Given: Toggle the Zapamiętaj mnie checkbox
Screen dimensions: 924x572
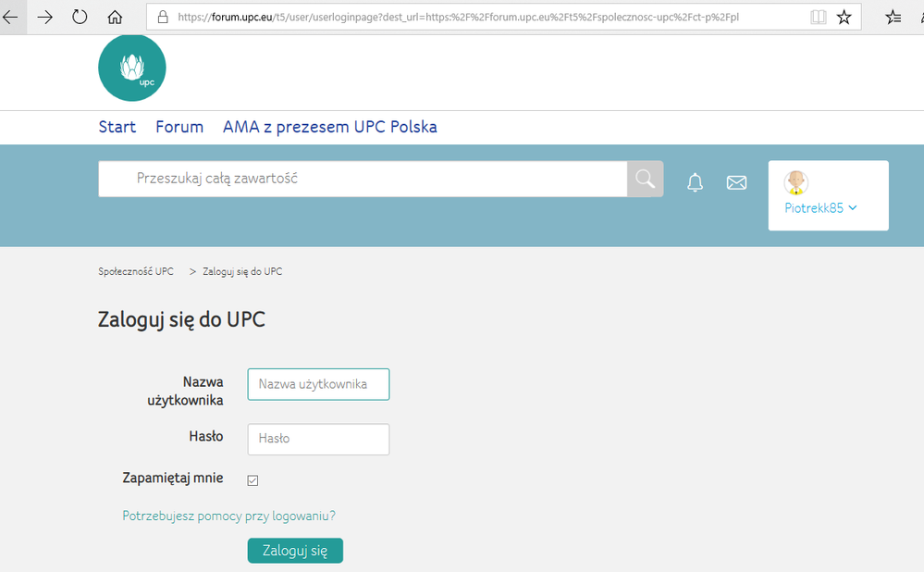Looking at the screenshot, I should click(253, 480).
